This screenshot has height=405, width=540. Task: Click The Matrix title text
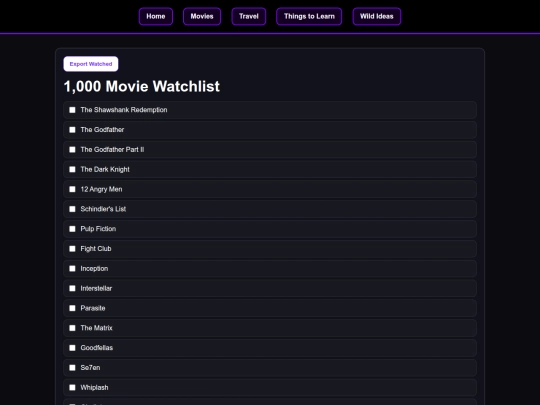pos(96,328)
